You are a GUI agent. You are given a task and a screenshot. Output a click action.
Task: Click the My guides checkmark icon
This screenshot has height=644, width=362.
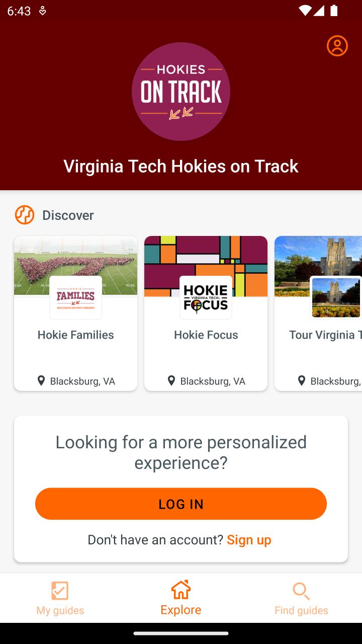pyautogui.click(x=60, y=591)
